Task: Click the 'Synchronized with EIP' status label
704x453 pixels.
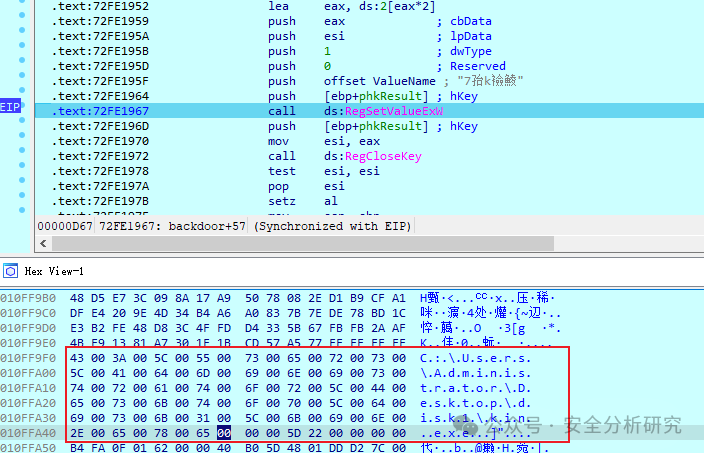Action: [332, 226]
